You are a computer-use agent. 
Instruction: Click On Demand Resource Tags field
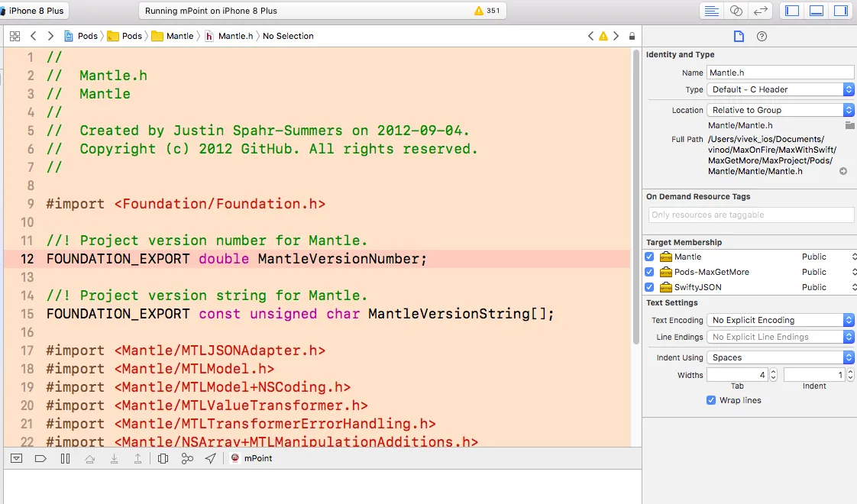[x=751, y=215]
